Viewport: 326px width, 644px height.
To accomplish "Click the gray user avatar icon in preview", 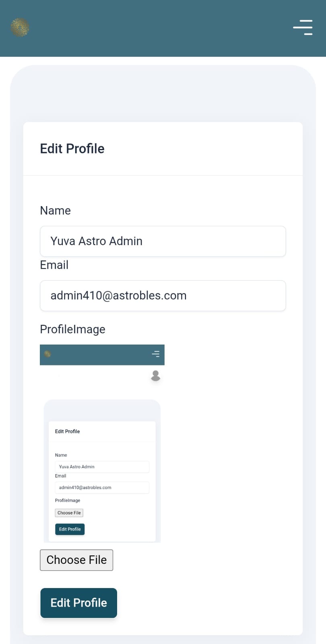I will 156,376.
